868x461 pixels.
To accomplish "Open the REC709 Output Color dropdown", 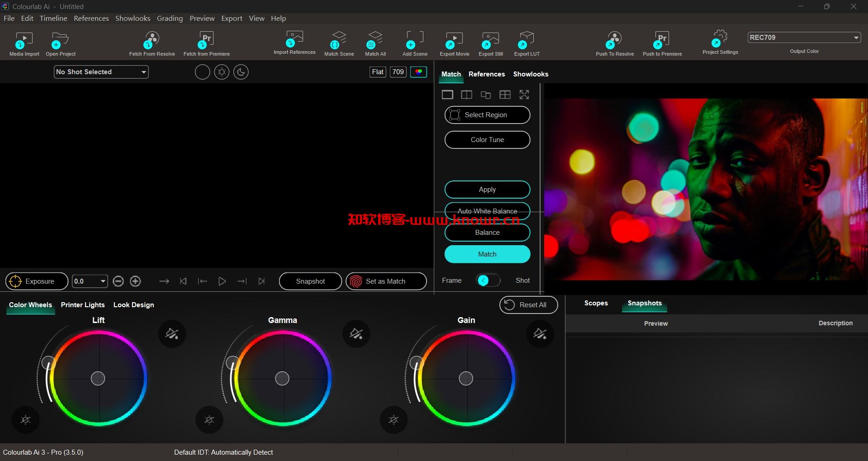I will [804, 38].
